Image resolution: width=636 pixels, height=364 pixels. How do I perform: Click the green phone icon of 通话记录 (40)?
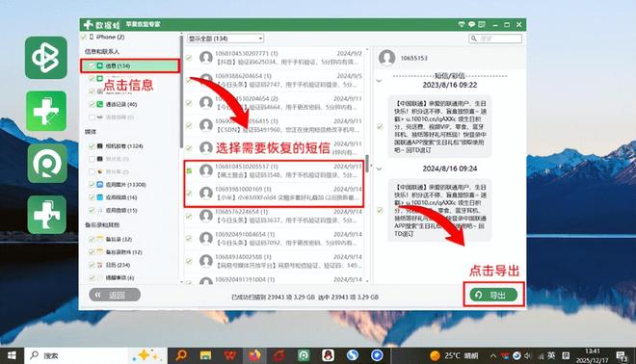(x=100, y=104)
